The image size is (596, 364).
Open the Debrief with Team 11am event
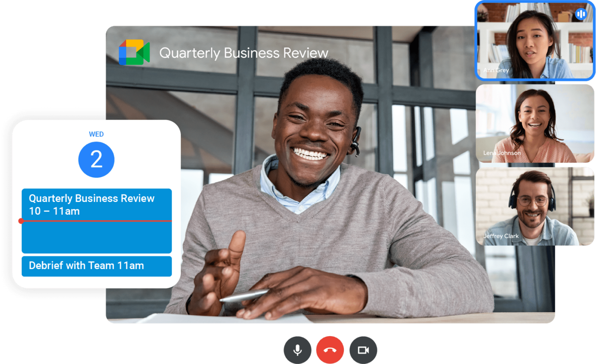pyautogui.click(x=97, y=266)
